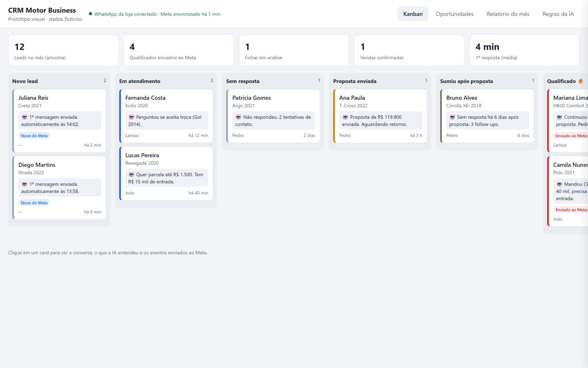Click the fire icon beside Qualificado column

(x=581, y=81)
